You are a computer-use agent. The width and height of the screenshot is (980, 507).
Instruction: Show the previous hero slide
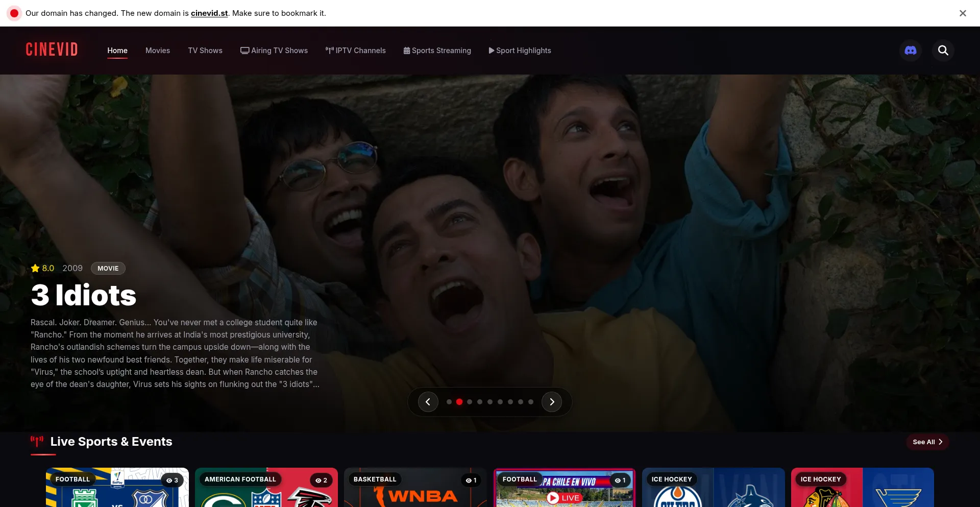click(428, 402)
